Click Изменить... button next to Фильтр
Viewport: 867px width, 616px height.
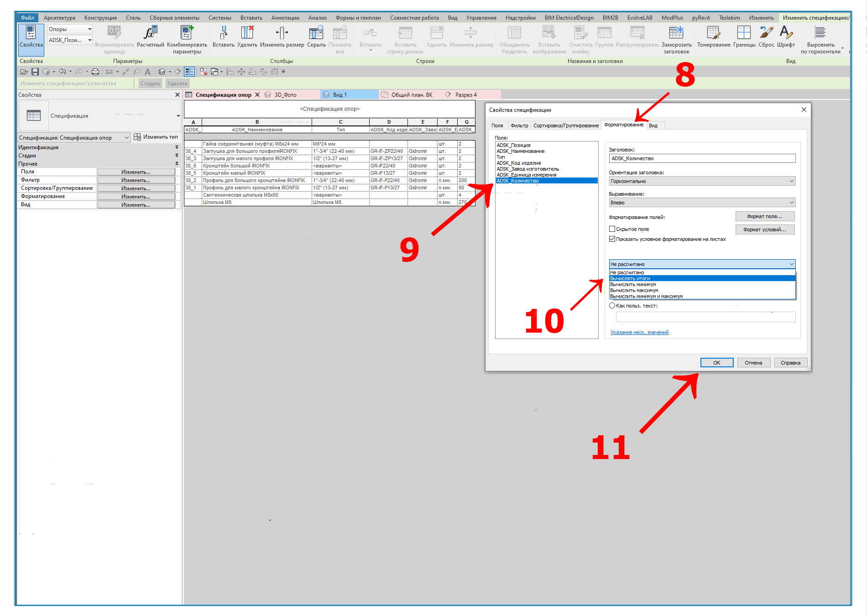[x=136, y=180]
